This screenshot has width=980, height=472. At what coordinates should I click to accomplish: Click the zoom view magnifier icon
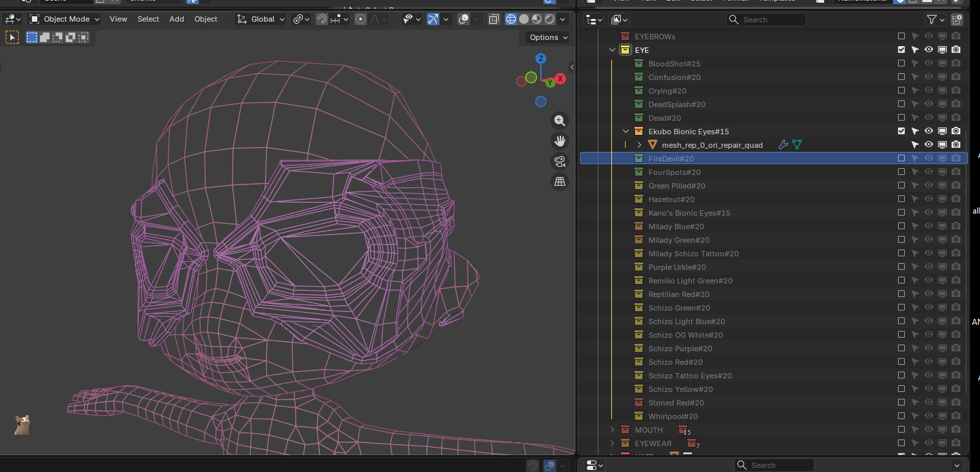coord(560,121)
